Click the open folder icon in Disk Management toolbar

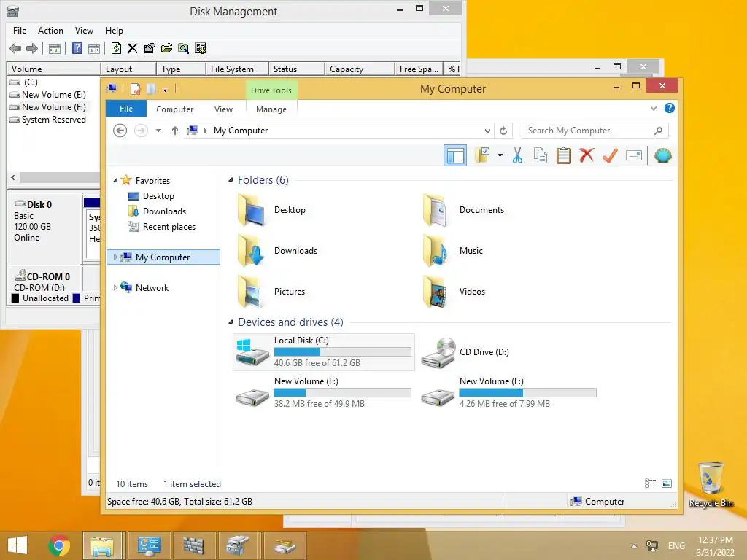(166, 48)
